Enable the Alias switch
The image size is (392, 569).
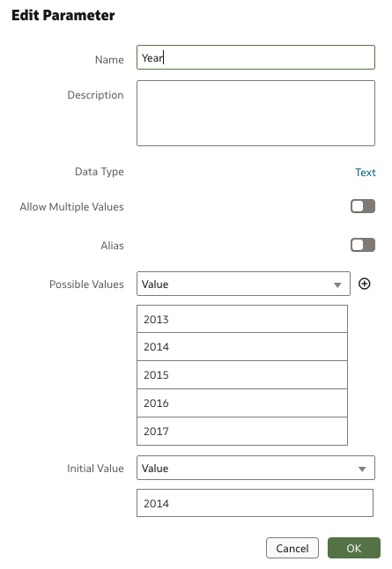(363, 245)
